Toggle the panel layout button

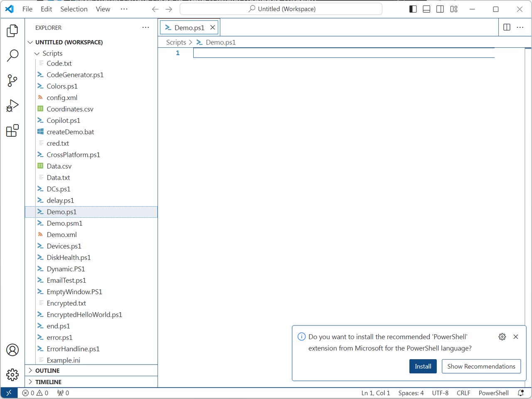[x=426, y=9]
